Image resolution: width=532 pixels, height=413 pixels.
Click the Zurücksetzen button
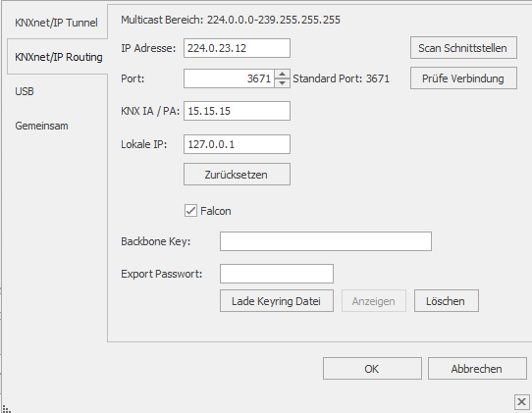pyautogui.click(x=237, y=175)
